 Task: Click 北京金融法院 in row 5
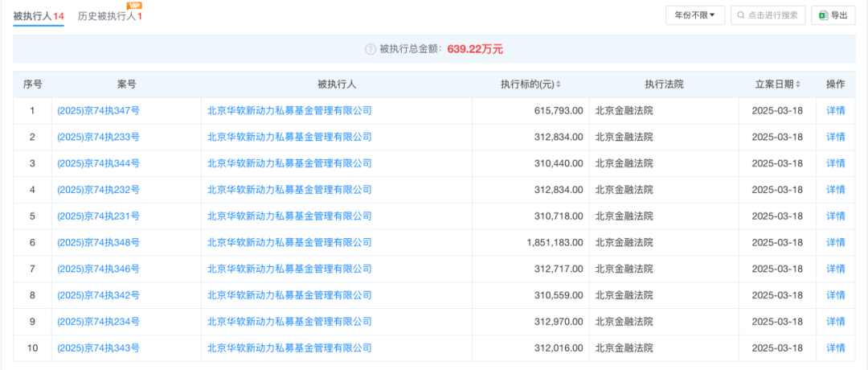624,216
